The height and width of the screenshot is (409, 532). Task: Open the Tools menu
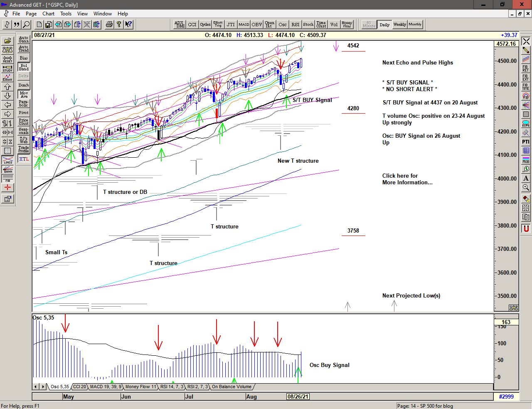(x=66, y=14)
